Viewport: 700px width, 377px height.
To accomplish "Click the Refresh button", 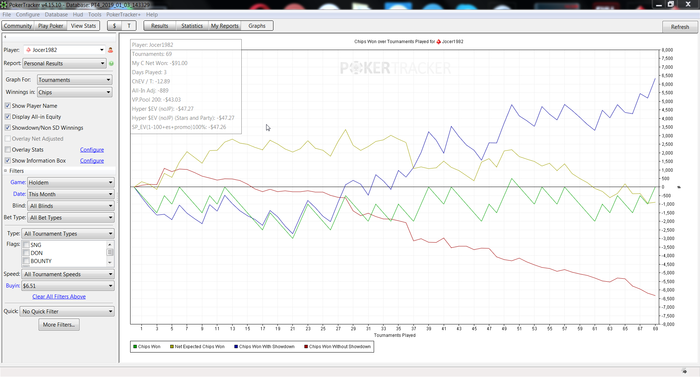I will (680, 27).
